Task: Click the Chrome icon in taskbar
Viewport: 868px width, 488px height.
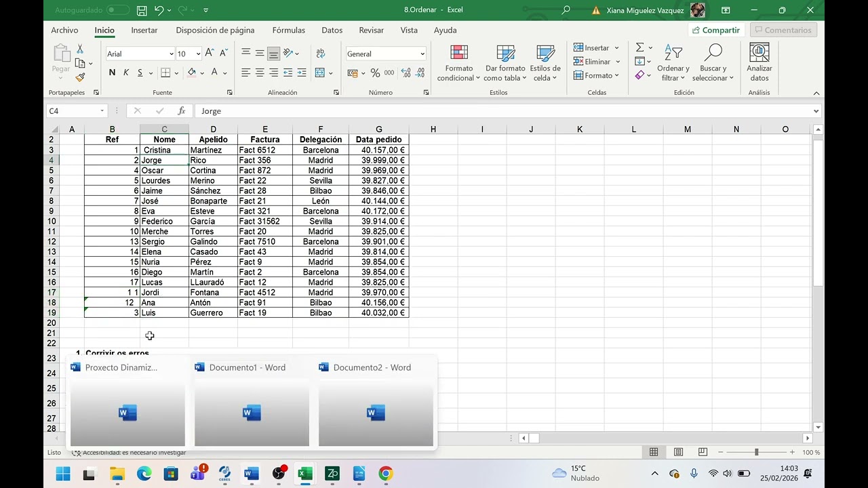Action: point(385,474)
